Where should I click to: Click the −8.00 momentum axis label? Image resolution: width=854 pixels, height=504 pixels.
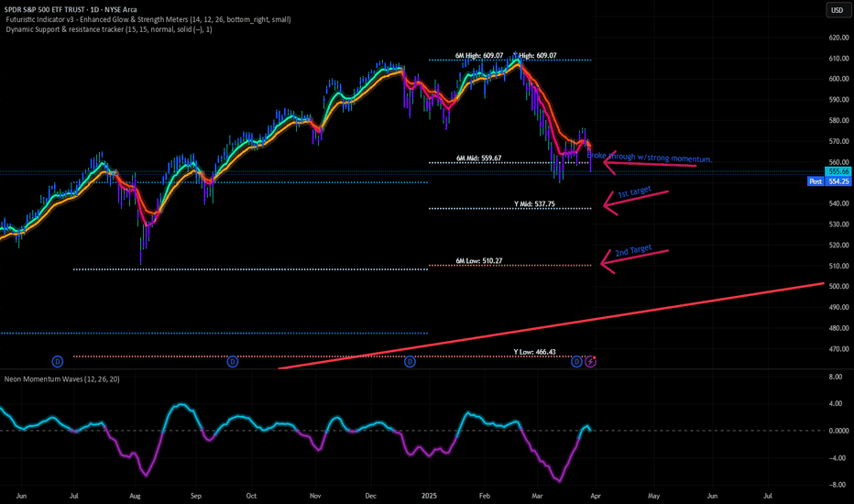pyautogui.click(x=838, y=485)
